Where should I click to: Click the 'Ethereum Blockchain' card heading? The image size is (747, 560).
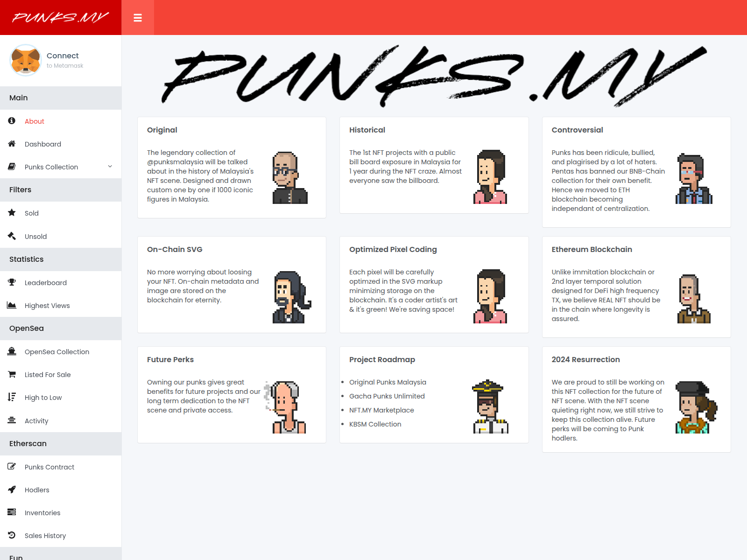coord(592,249)
